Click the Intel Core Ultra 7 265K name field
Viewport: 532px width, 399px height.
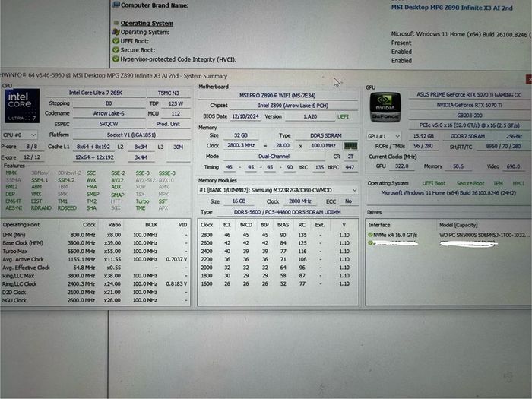95,93
